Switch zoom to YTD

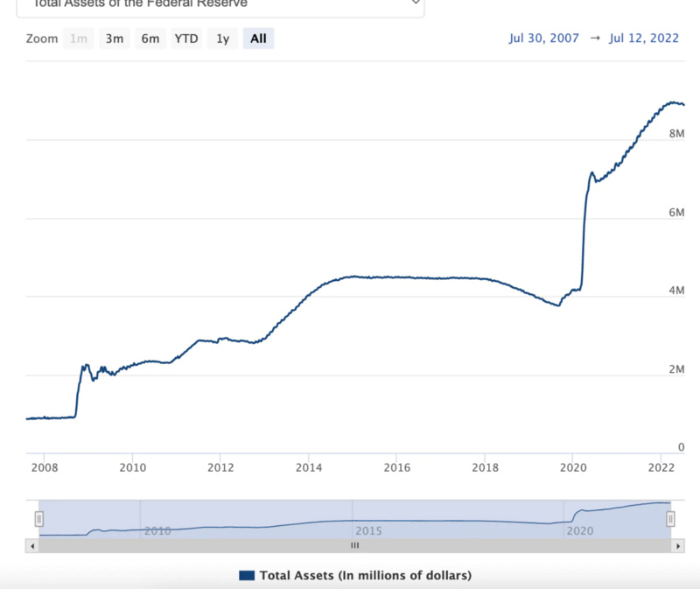point(186,39)
